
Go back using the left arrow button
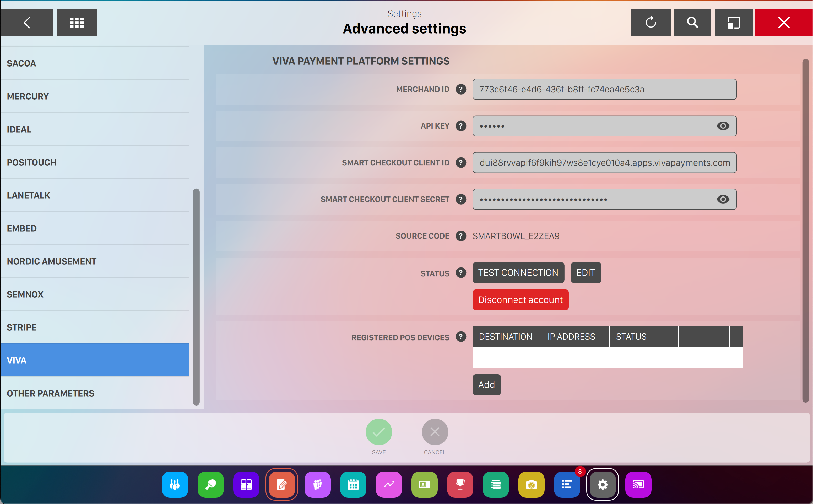coord(27,23)
